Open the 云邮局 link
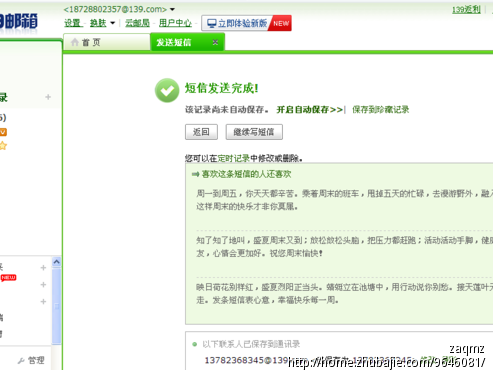The height and width of the screenshot is (370, 493). (x=137, y=23)
